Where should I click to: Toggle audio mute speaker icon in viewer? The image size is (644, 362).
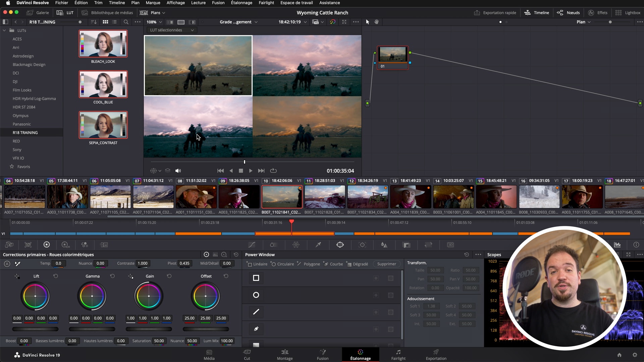(178, 171)
